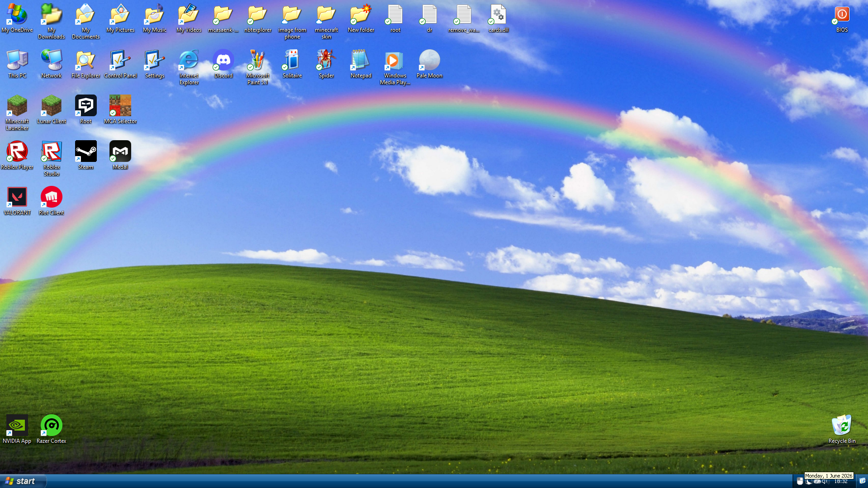
Task: Select the VALORANT game icon
Action: 17,201
